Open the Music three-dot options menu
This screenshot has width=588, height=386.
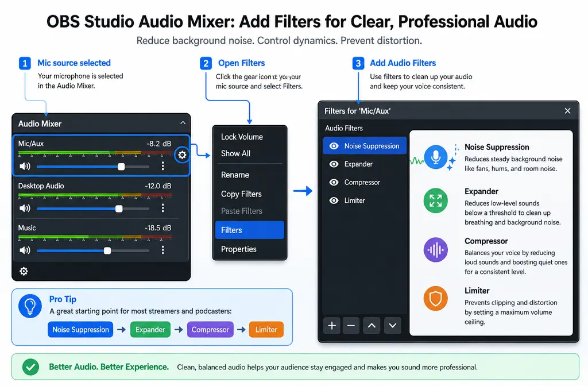163,250
